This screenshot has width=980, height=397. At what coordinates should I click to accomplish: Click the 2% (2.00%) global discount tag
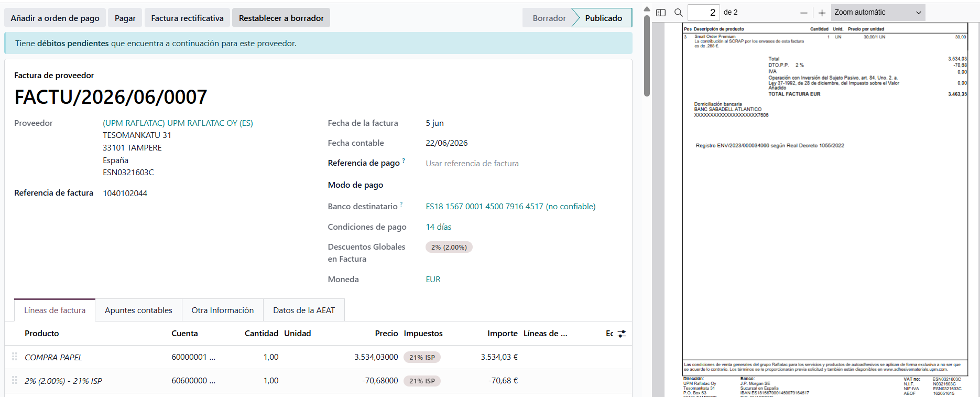pyautogui.click(x=449, y=247)
